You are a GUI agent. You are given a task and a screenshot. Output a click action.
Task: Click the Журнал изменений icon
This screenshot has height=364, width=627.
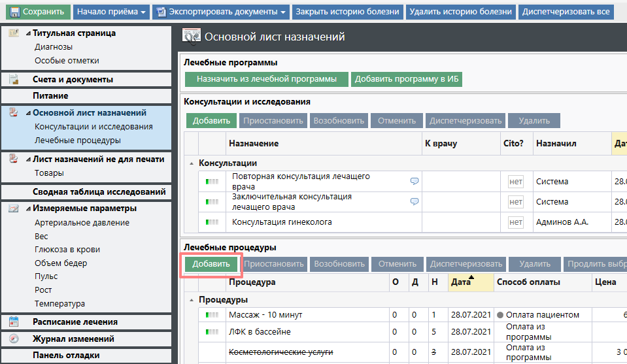(14, 339)
